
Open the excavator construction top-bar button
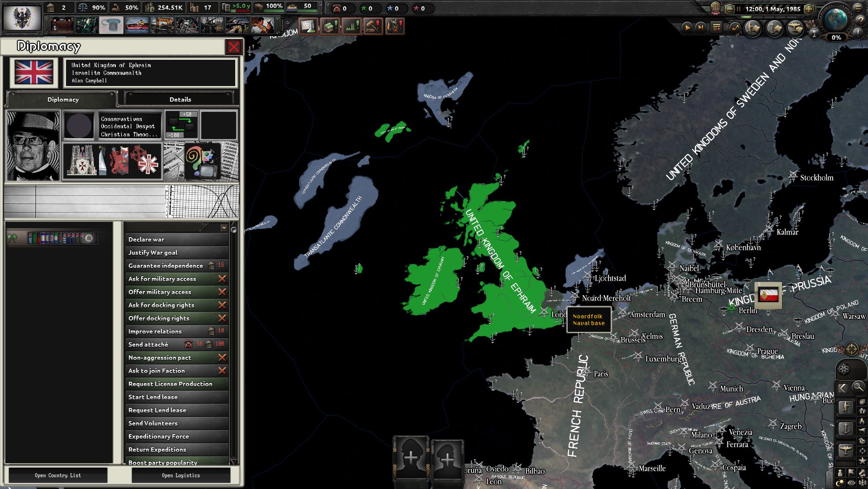[x=162, y=25]
